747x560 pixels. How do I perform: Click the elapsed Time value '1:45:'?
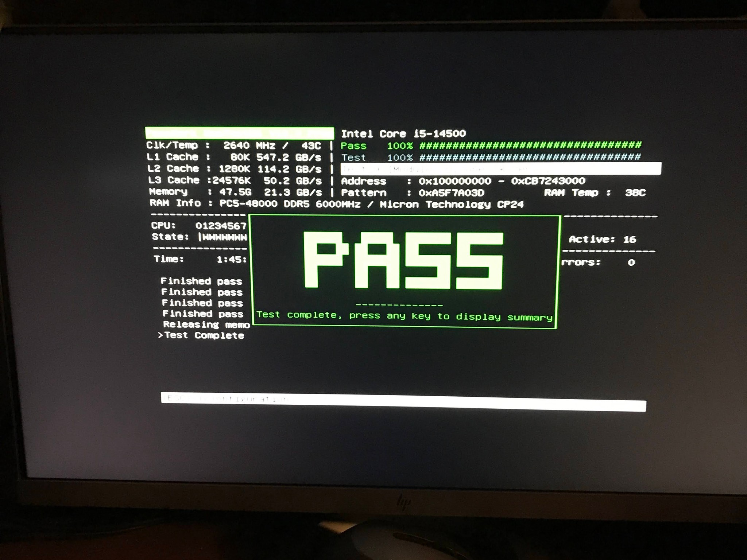(x=232, y=260)
